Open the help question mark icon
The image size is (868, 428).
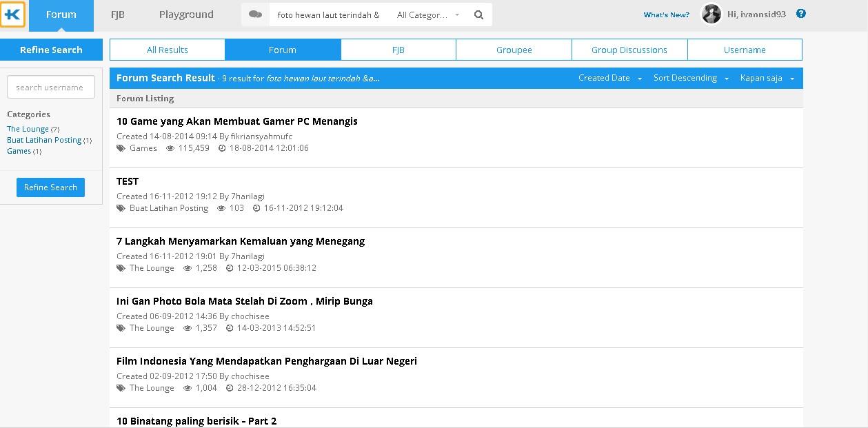pyautogui.click(x=800, y=13)
